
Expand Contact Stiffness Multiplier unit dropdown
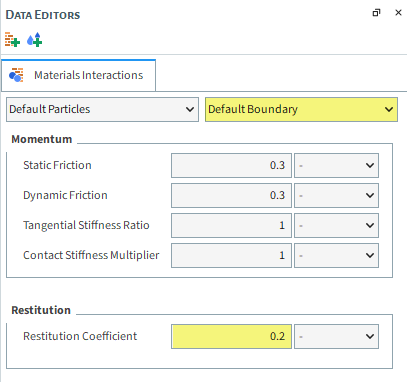(x=336, y=255)
